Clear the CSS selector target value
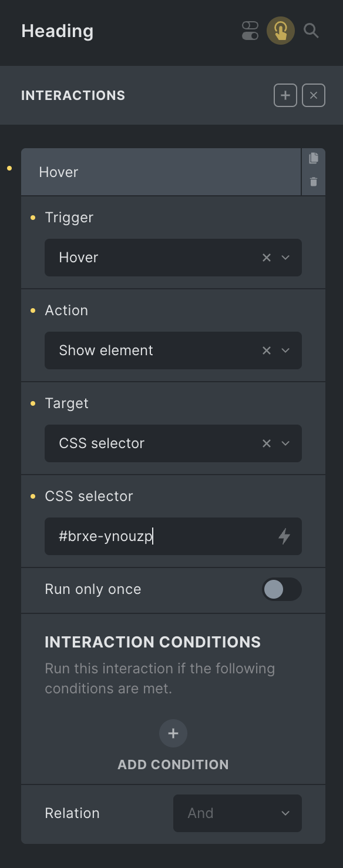Screen dimensions: 343x868 pyautogui.click(x=267, y=443)
